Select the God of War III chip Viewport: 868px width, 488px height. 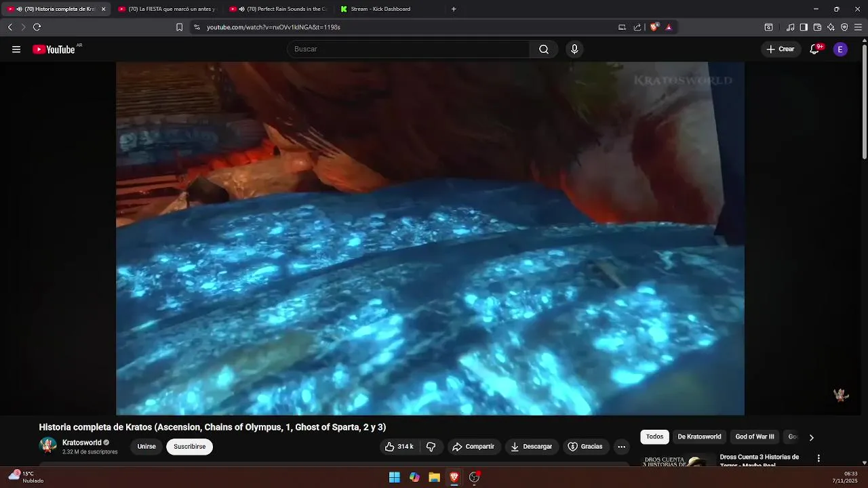(755, 437)
